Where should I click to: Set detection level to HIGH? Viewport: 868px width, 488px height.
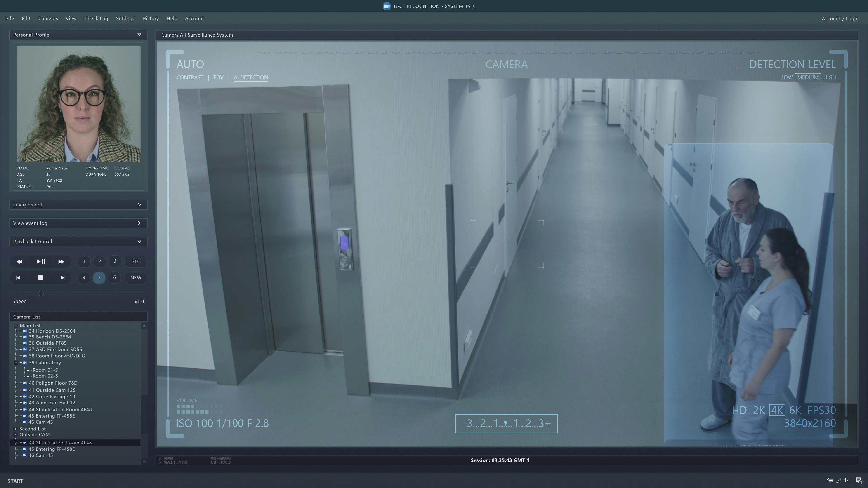pos(830,77)
